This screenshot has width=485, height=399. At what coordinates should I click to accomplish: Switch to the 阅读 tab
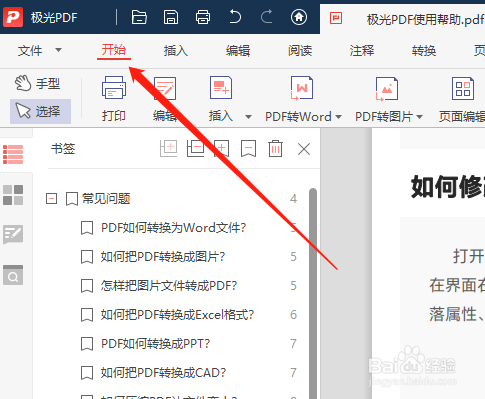click(x=300, y=51)
